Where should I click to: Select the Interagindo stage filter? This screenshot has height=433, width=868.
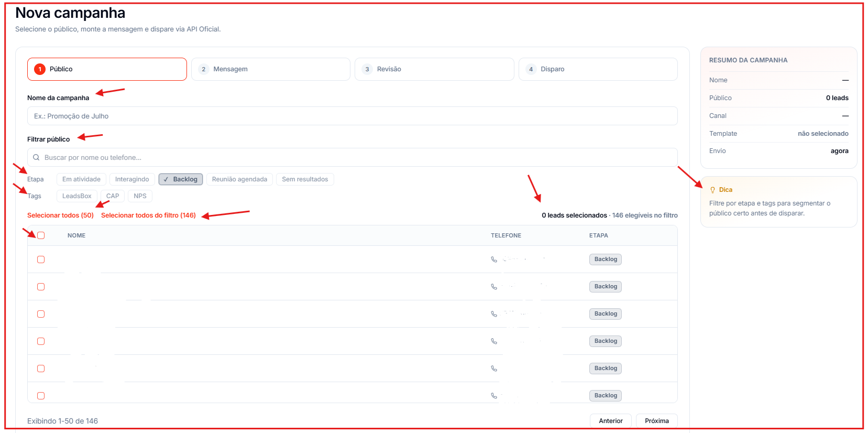[x=132, y=179]
